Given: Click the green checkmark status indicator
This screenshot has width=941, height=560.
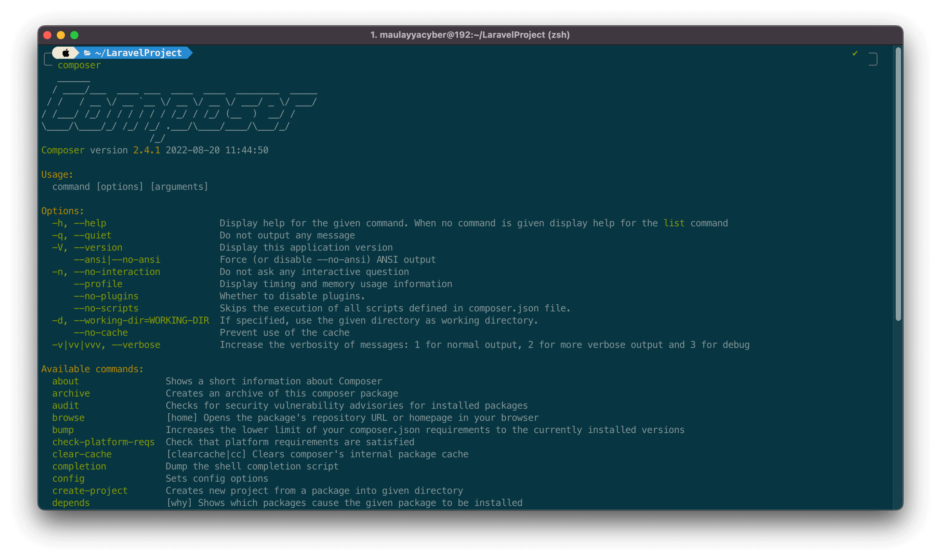Looking at the screenshot, I should (x=855, y=53).
